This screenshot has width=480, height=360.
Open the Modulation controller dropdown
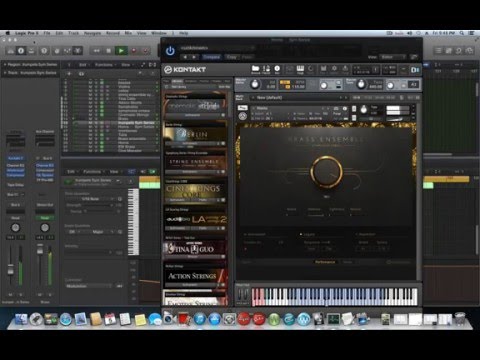click(x=89, y=286)
